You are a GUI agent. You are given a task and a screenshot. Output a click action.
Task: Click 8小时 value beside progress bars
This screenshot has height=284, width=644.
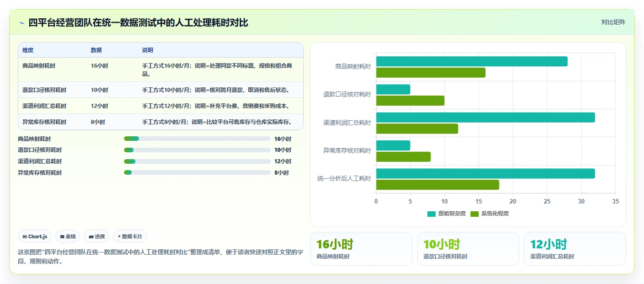pos(281,173)
